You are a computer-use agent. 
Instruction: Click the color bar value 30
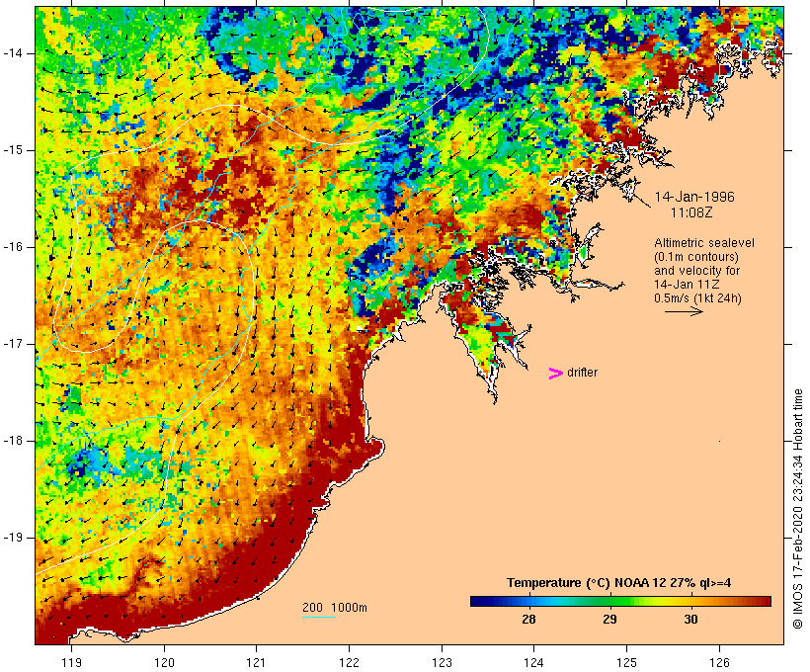coord(690,619)
